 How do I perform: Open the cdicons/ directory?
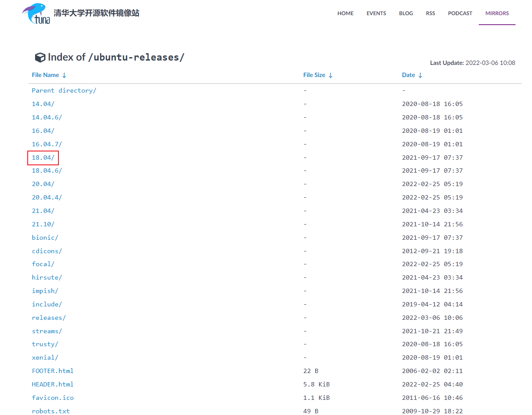tap(47, 251)
